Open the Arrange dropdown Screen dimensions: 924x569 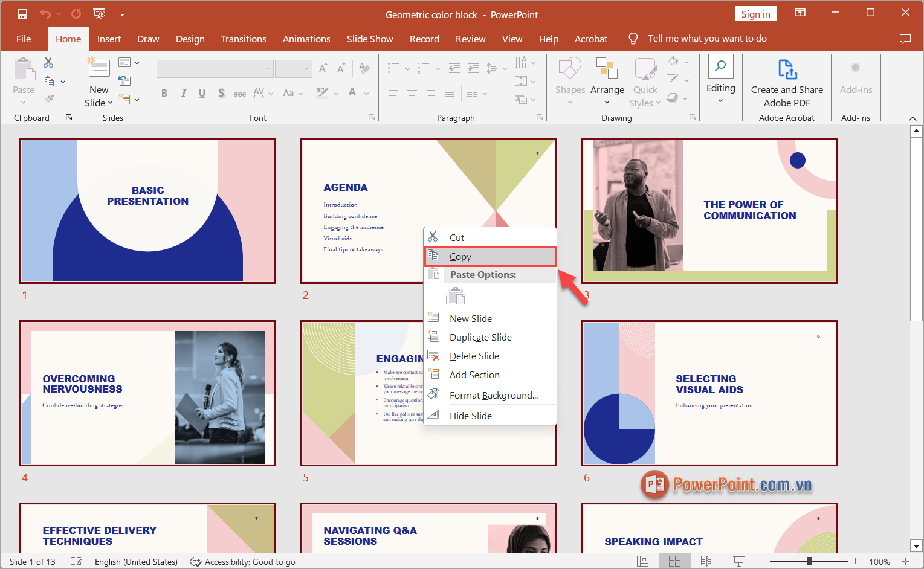(x=607, y=82)
